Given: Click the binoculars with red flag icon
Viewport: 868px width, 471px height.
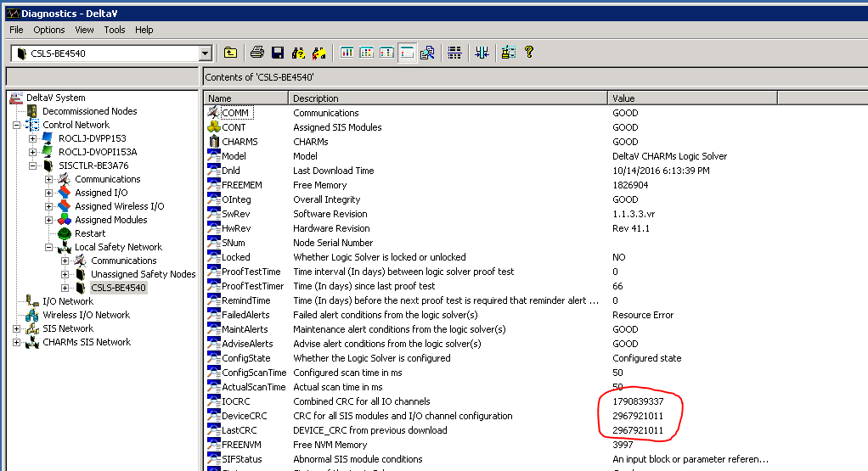Looking at the screenshot, I should point(318,53).
